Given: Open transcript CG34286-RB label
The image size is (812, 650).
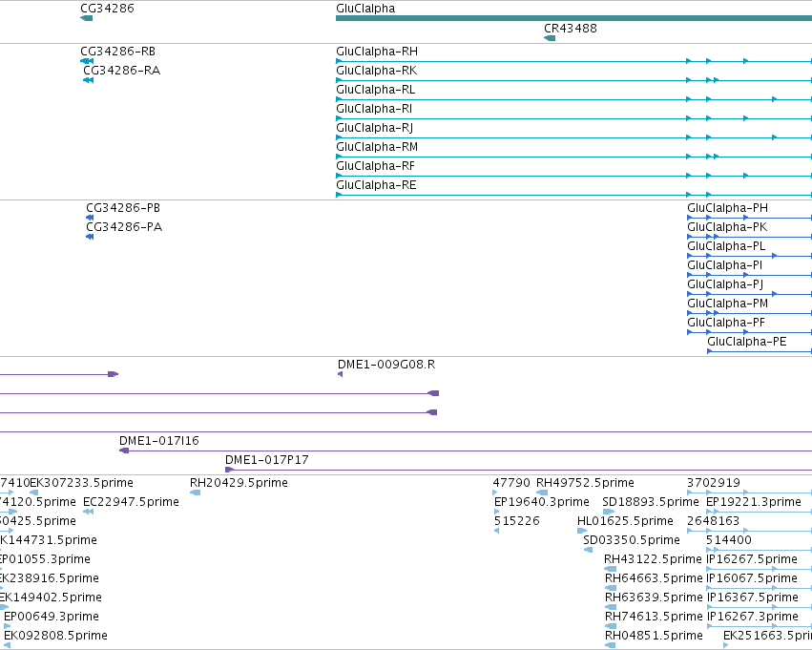Looking at the screenshot, I should 117,52.
